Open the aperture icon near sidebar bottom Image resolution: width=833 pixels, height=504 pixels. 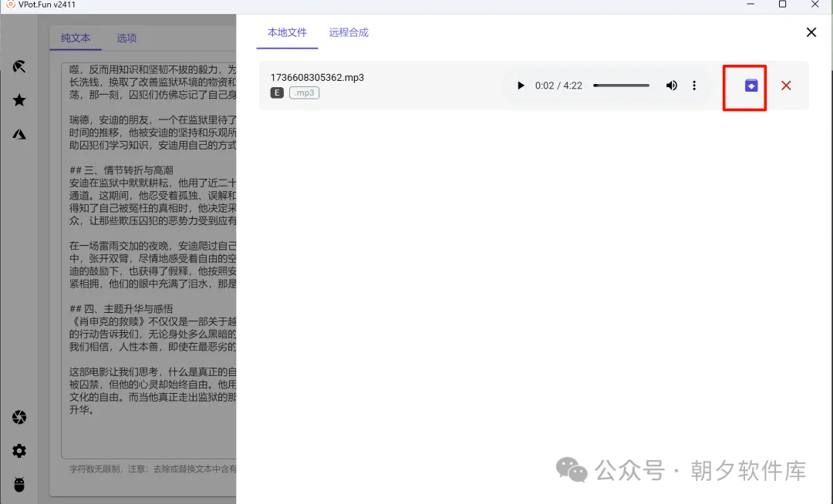point(19,417)
